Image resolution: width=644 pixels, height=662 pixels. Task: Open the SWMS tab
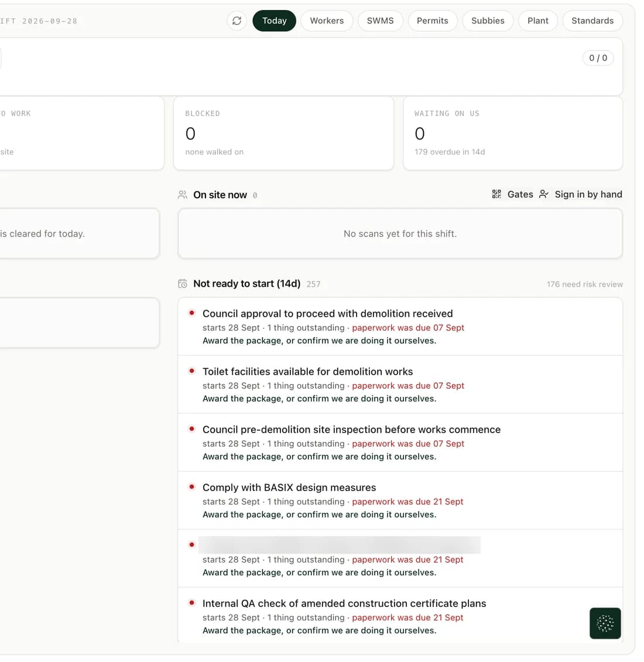[380, 20]
